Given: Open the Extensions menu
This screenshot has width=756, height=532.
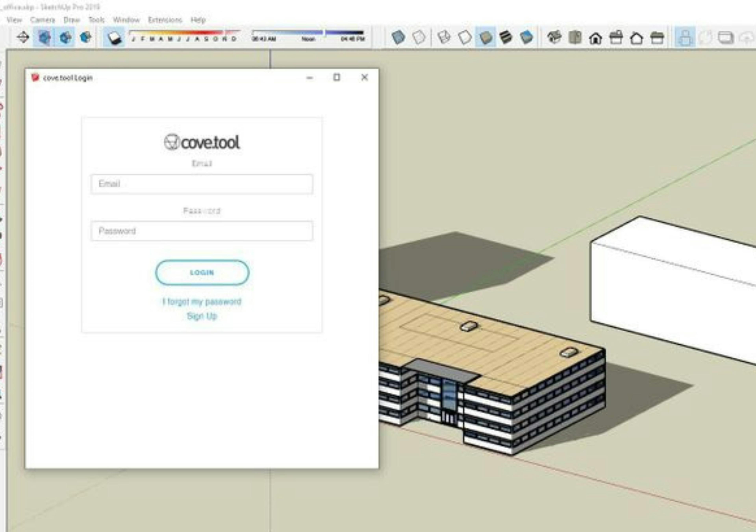Looking at the screenshot, I should point(165,20).
